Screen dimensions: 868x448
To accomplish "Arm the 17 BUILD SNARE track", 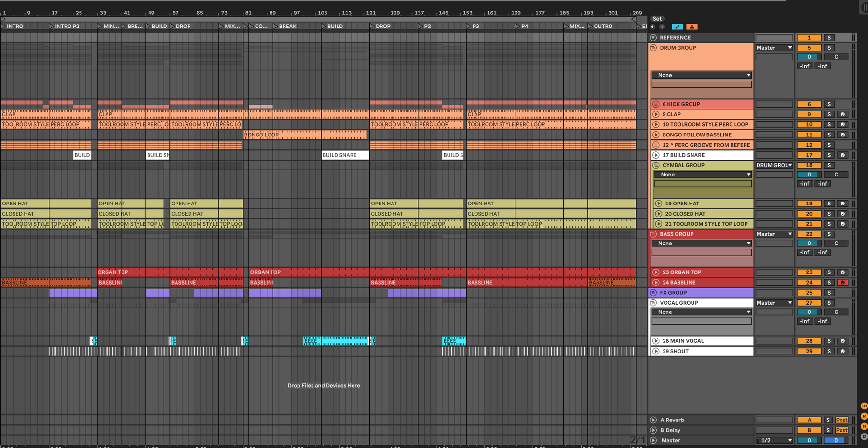I will pyautogui.click(x=842, y=155).
